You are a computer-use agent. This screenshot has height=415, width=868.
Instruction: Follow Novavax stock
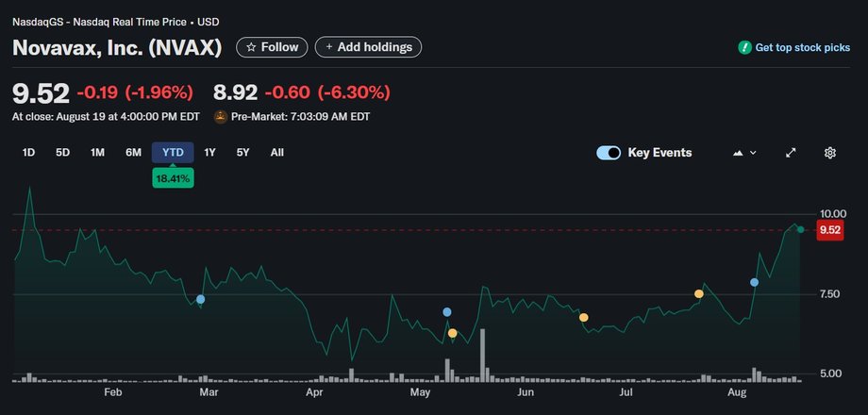coord(272,47)
